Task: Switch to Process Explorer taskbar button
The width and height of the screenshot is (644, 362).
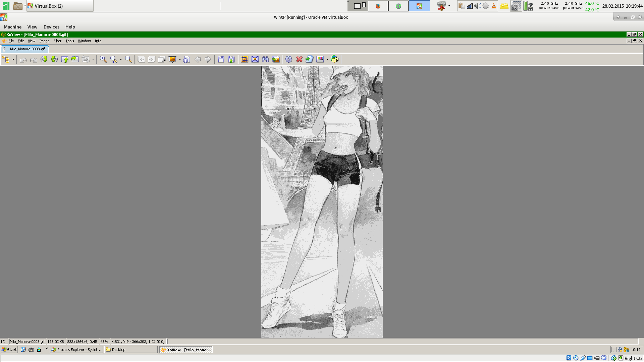Action: click(x=76, y=350)
